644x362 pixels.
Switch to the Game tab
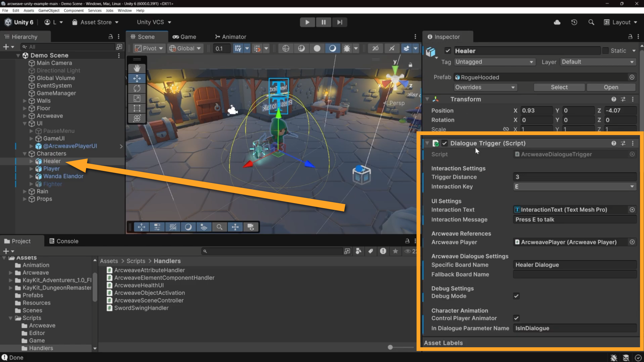pyautogui.click(x=184, y=37)
